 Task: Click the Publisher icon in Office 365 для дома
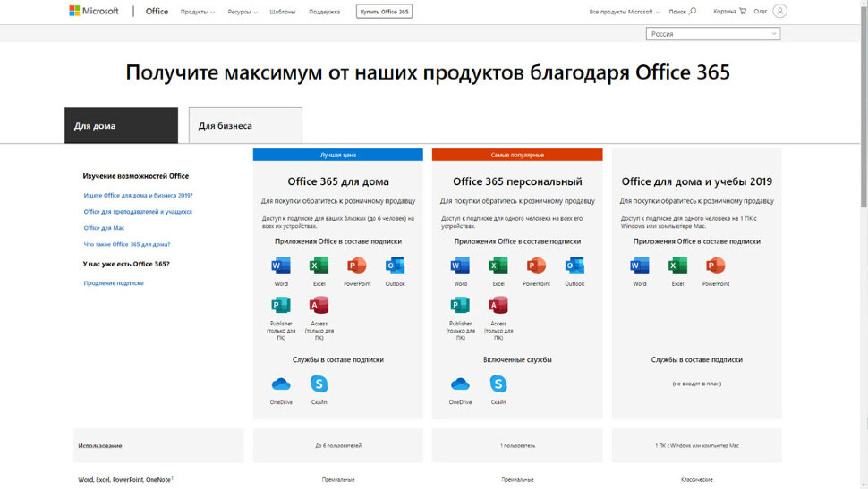(281, 305)
